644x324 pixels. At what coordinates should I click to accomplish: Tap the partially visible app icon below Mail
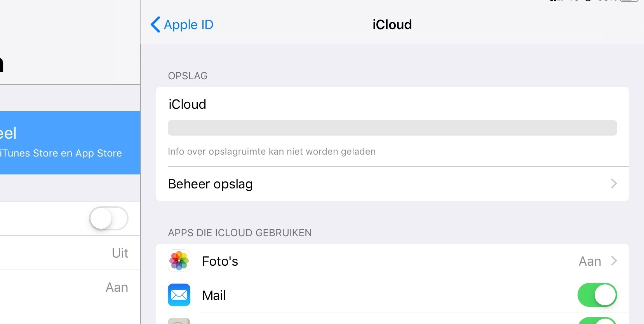click(179, 321)
